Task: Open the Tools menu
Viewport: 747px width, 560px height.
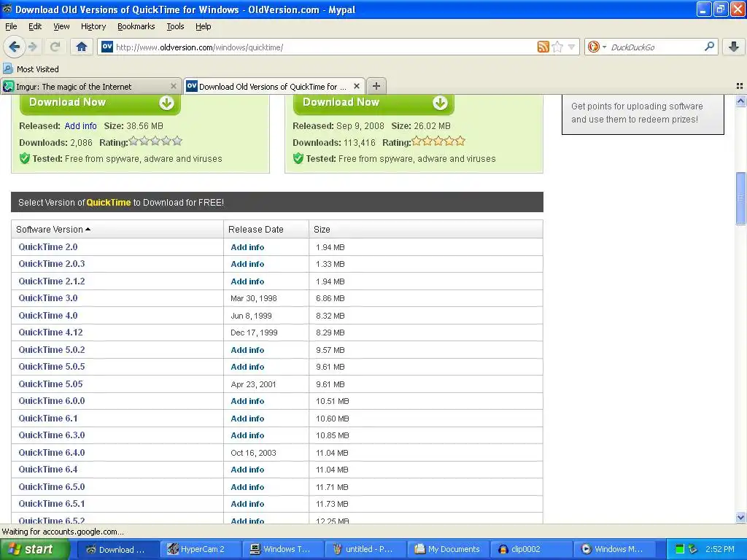Action: (175, 26)
